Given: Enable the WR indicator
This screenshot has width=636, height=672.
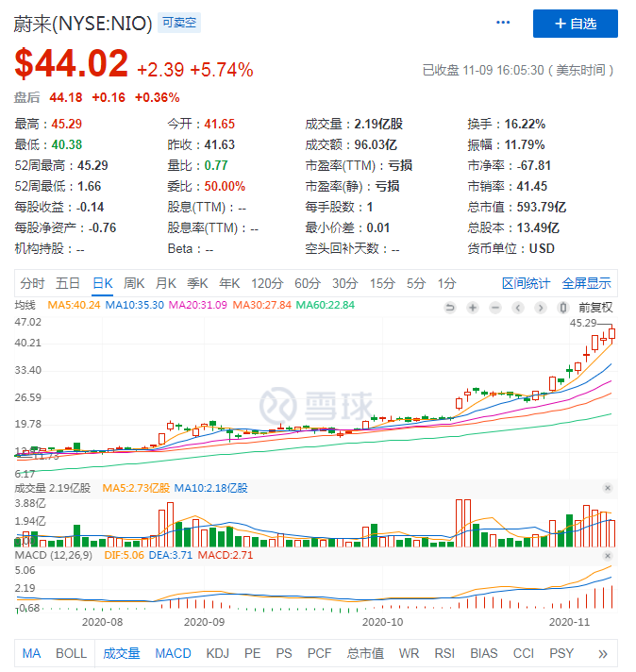Looking at the screenshot, I should (409, 653).
